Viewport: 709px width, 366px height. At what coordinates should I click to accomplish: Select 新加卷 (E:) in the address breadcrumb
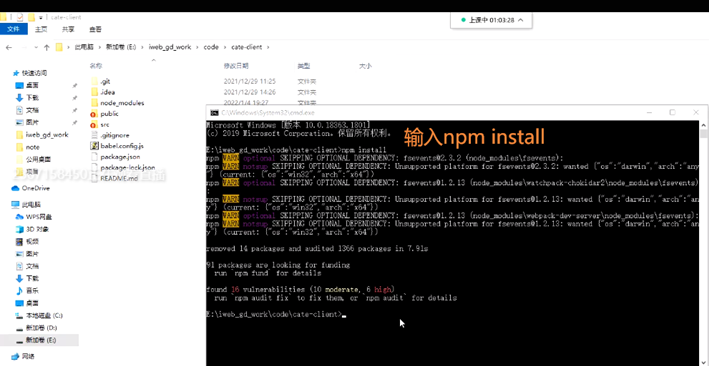pyautogui.click(x=121, y=47)
